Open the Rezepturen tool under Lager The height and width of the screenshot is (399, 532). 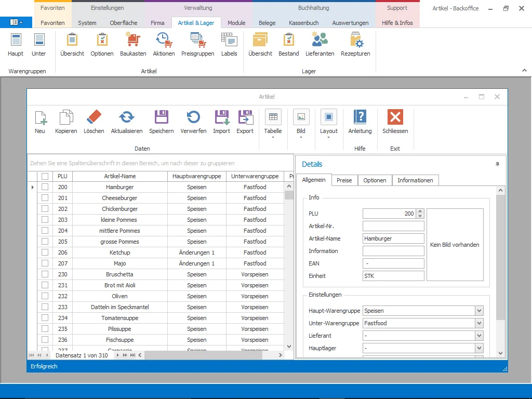[x=355, y=44]
